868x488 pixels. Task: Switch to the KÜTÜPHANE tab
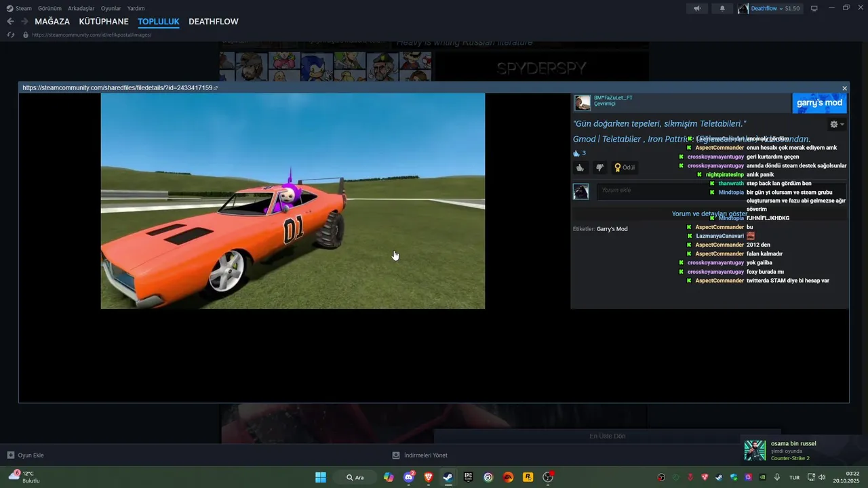click(x=104, y=22)
